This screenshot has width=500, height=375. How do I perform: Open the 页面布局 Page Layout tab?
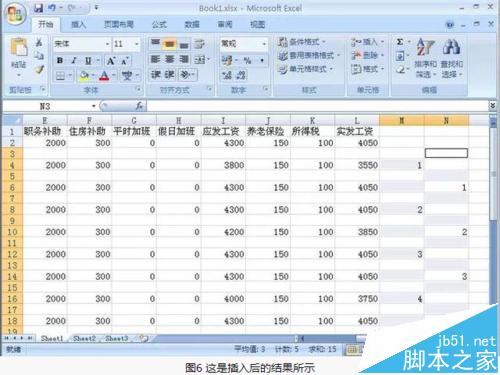tap(119, 24)
